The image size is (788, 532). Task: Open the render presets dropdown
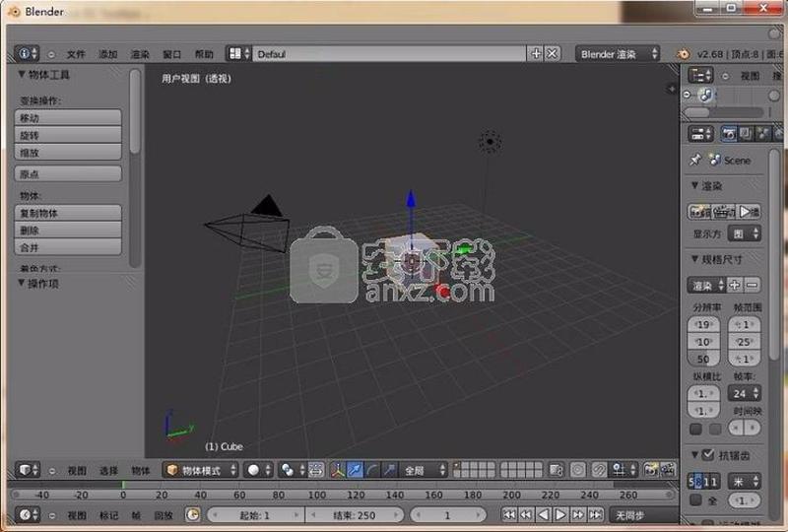(706, 285)
